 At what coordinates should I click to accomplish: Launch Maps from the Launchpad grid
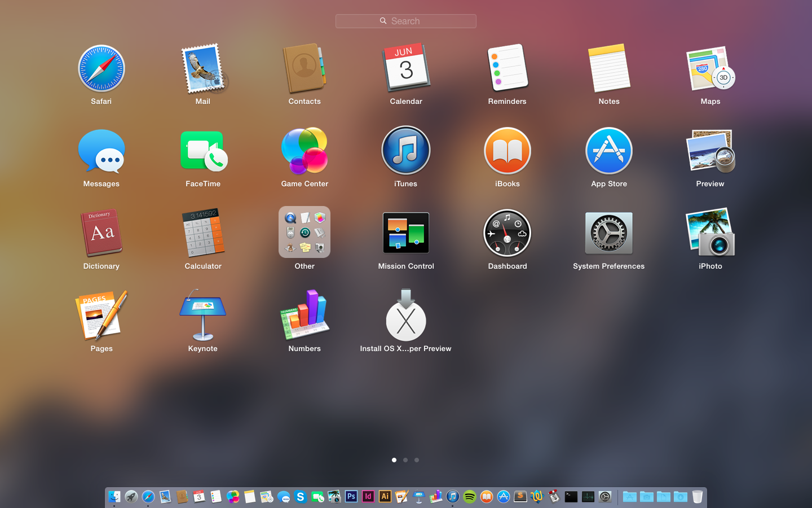710,68
